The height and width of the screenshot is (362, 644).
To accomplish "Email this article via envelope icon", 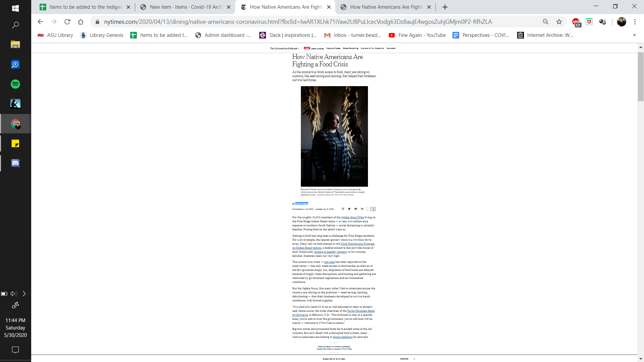I will (356, 209).
